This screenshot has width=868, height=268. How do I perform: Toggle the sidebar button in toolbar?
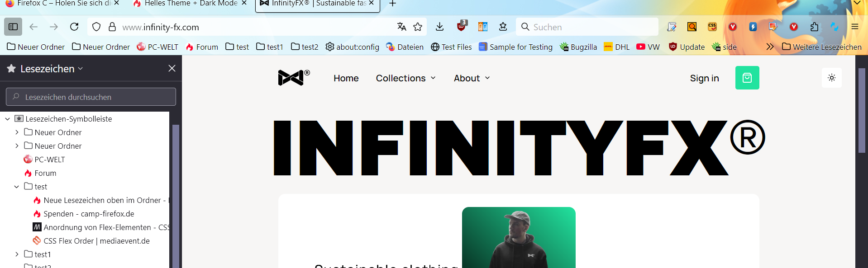click(x=13, y=27)
